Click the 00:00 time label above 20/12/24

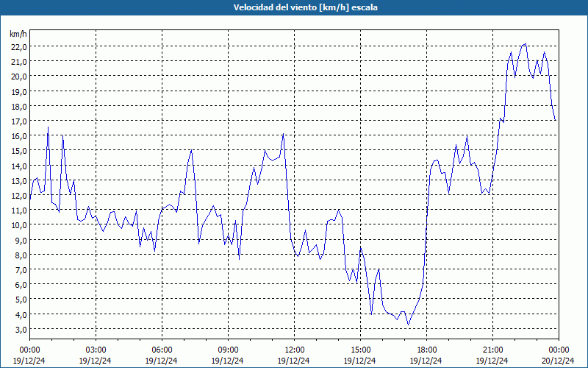pyautogui.click(x=559, y=350)
